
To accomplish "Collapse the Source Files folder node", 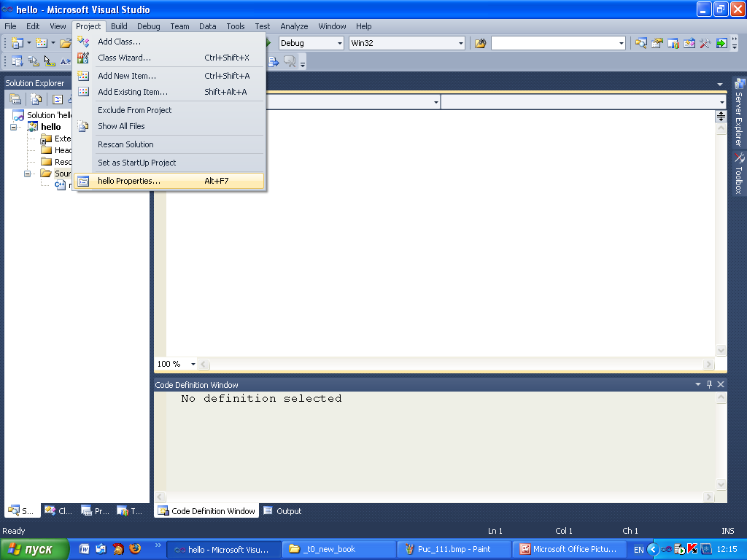I will pyautogui.click(x=28, y=174).
